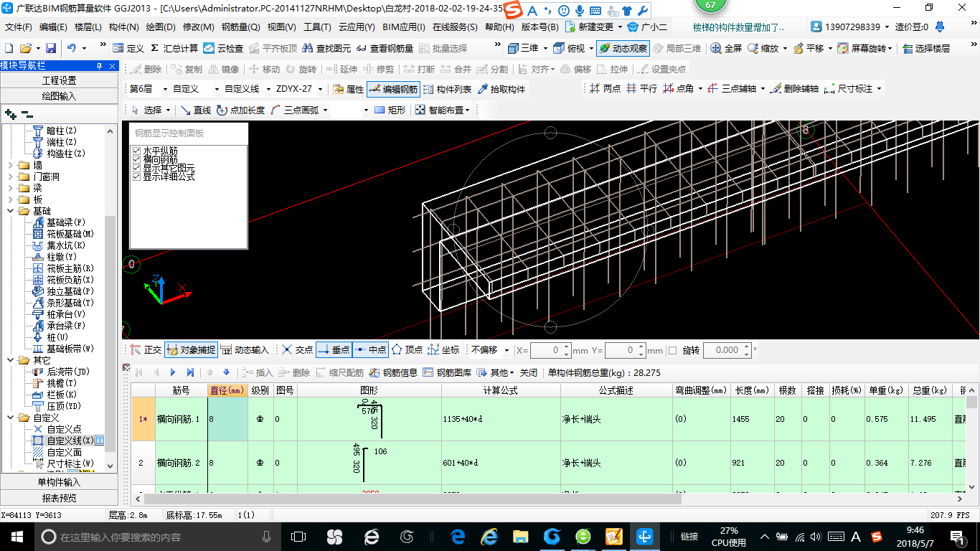
Task: Select cell 1135+40*d formula
Action: tap(501, 418)
